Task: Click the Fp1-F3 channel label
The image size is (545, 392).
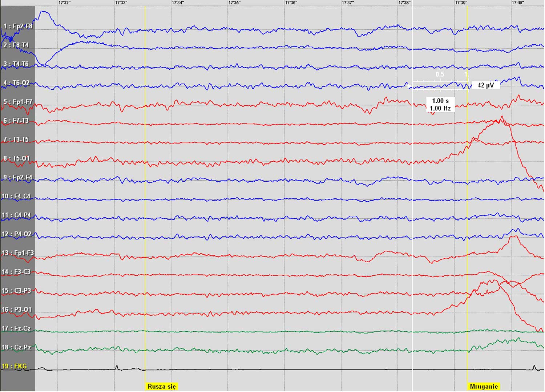Action: (18, 253)
